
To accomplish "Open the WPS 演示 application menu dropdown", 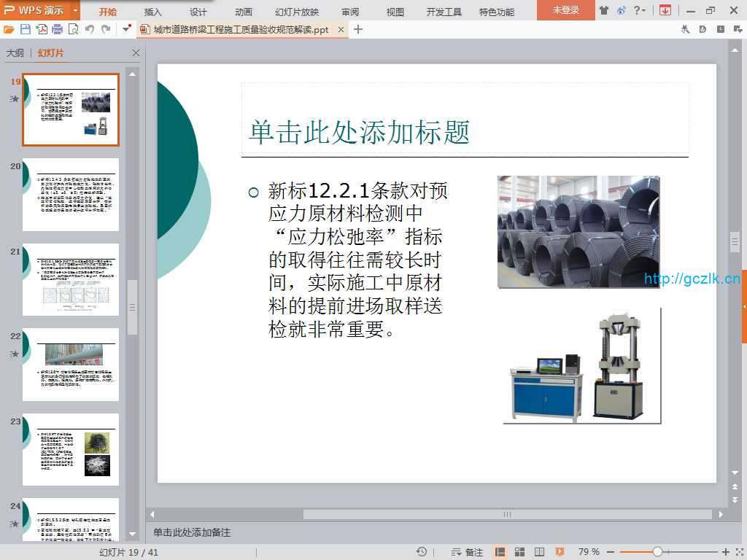I will pos(75,10).
